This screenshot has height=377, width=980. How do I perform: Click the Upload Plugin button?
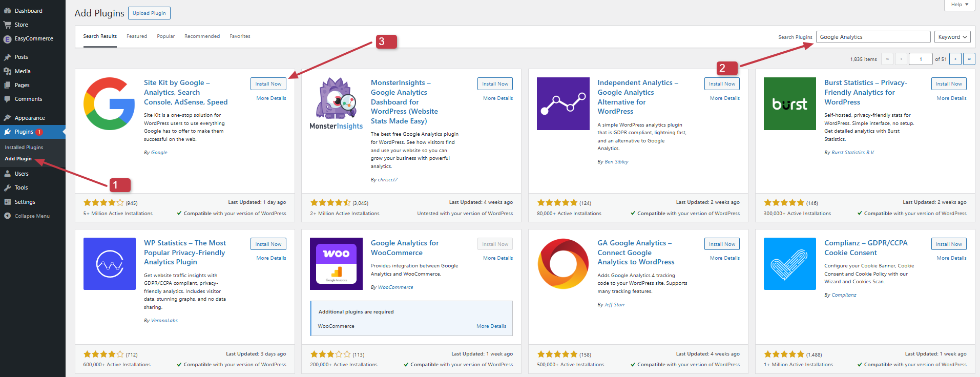(149, 13)
